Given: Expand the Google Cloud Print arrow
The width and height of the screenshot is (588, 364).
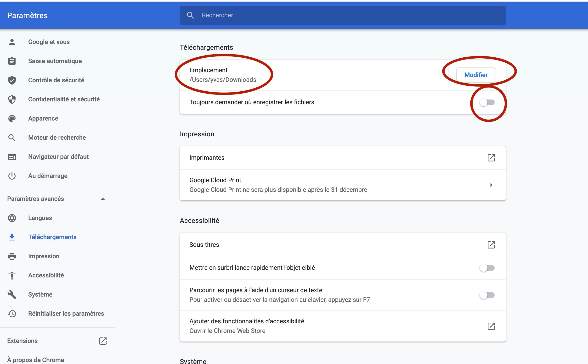Looking at the screenshot, I should 491,185.
